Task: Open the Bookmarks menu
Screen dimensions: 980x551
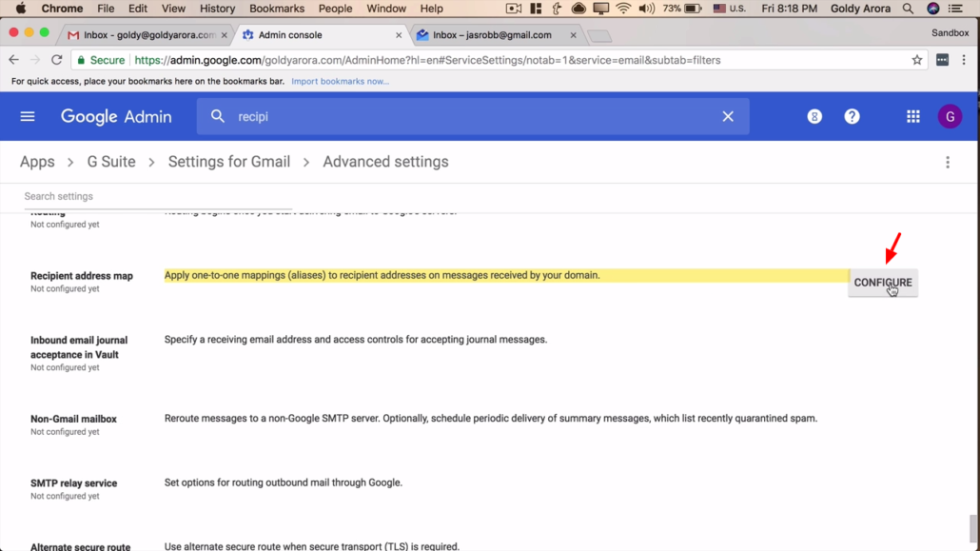Action: point(277,9)
